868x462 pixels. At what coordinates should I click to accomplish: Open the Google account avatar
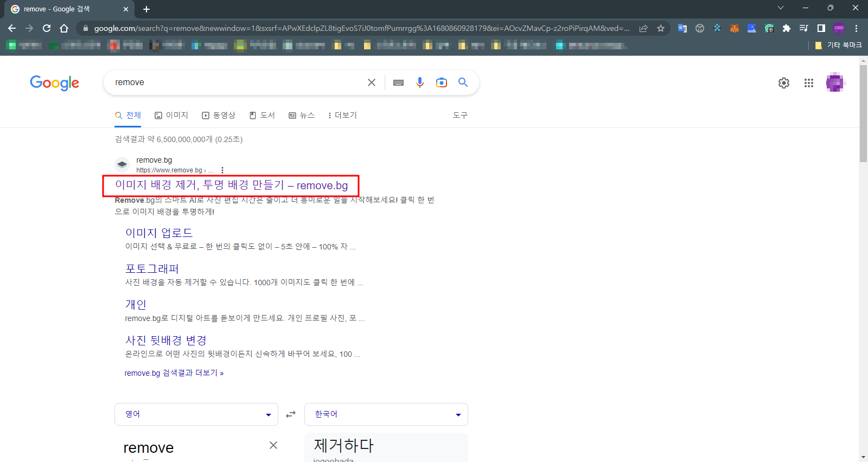[835, 83]
